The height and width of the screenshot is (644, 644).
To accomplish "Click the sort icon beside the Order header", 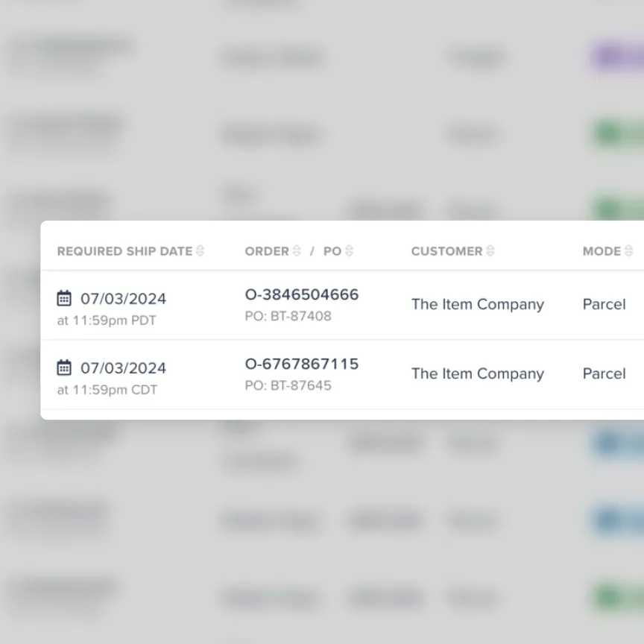I will pyautogui.click(x=297, y=251).
